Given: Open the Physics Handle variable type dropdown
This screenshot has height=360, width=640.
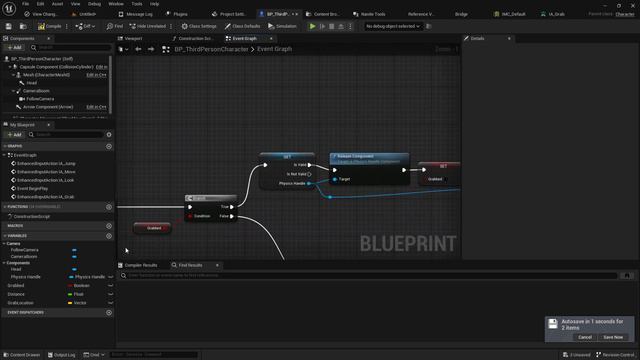Looking at the screenshot, I should [x=87, y=277].
